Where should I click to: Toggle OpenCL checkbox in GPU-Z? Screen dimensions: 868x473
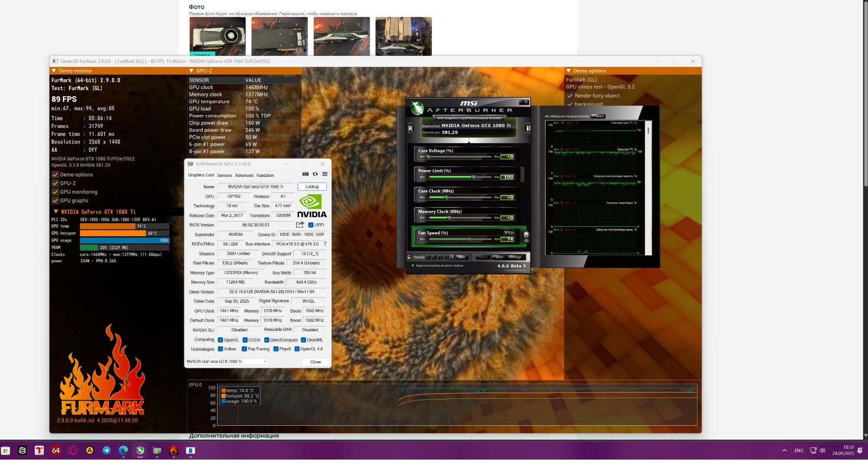(x=220, y=340)
